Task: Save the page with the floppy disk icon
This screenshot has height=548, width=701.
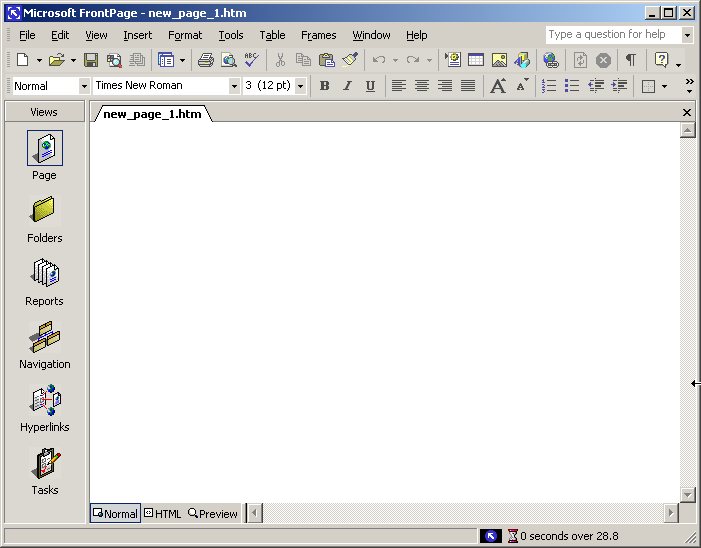Action: pyautogui.click(x=91, y=59)
